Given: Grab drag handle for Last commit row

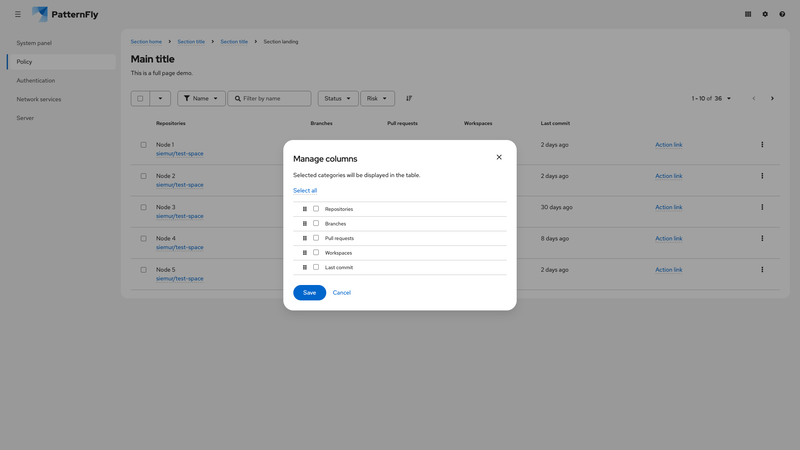Looking at the screenshot, I should 305,267.
